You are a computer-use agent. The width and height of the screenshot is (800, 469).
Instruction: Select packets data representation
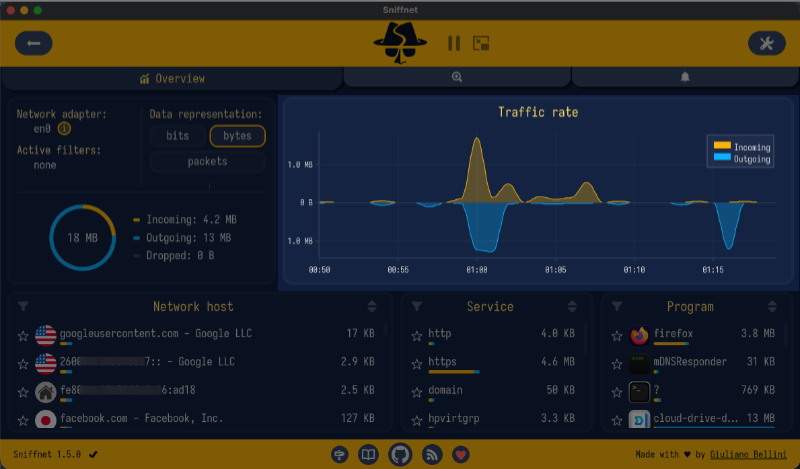coord(207,161)
